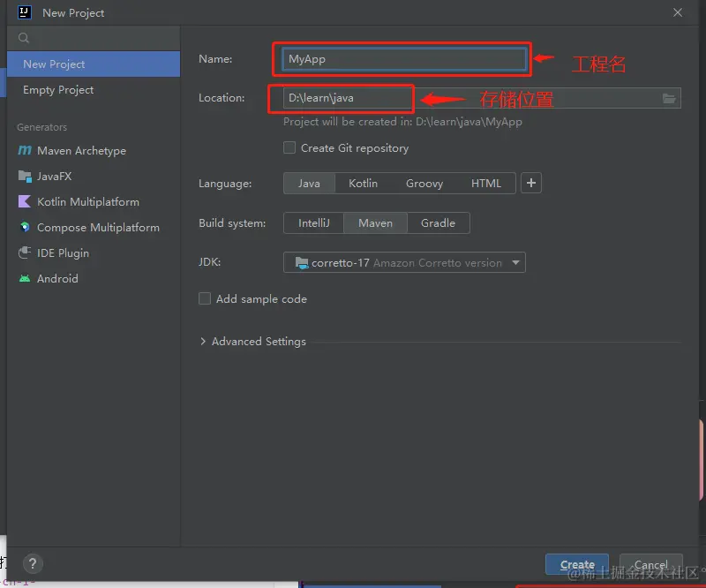Click the Kotlin Multiplatform icon

[x=25, y=201]
